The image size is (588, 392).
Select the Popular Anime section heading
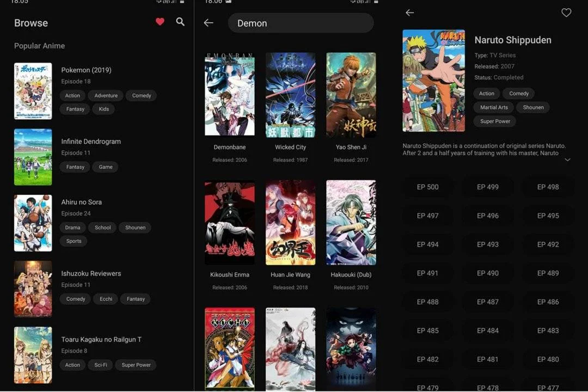click(x=39, y=46)
